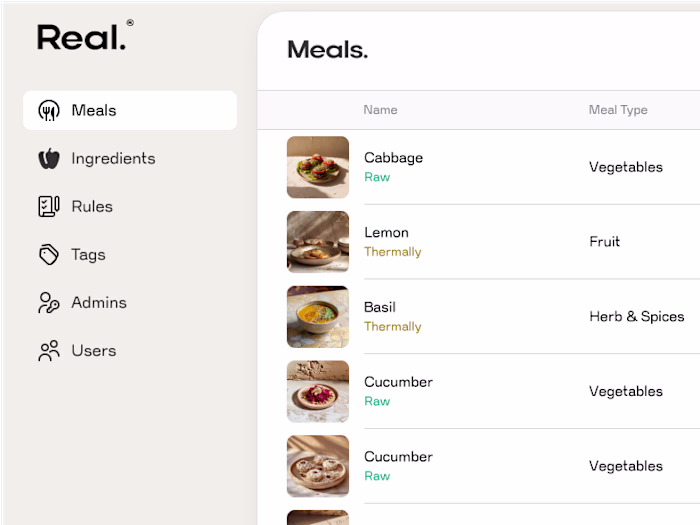Screen dimensions: 700x525
Task: Click the Meals fork-and-knife icon
Action: point(49,111)
